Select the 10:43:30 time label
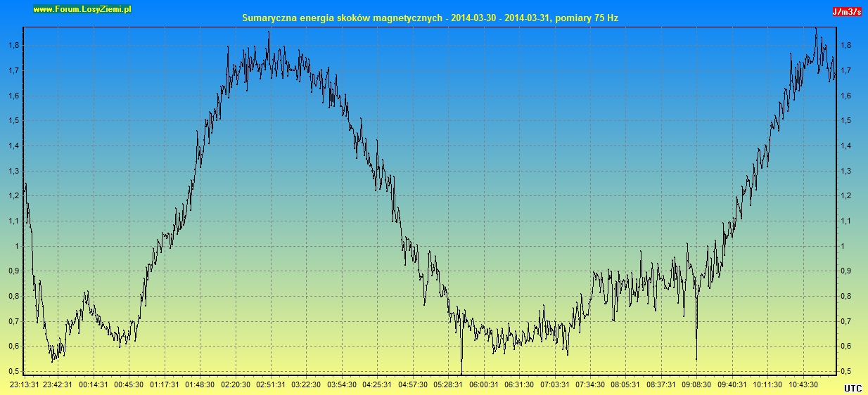Image resolution: width=868 pixels, height=395 pixels. (x=803, y=384)
